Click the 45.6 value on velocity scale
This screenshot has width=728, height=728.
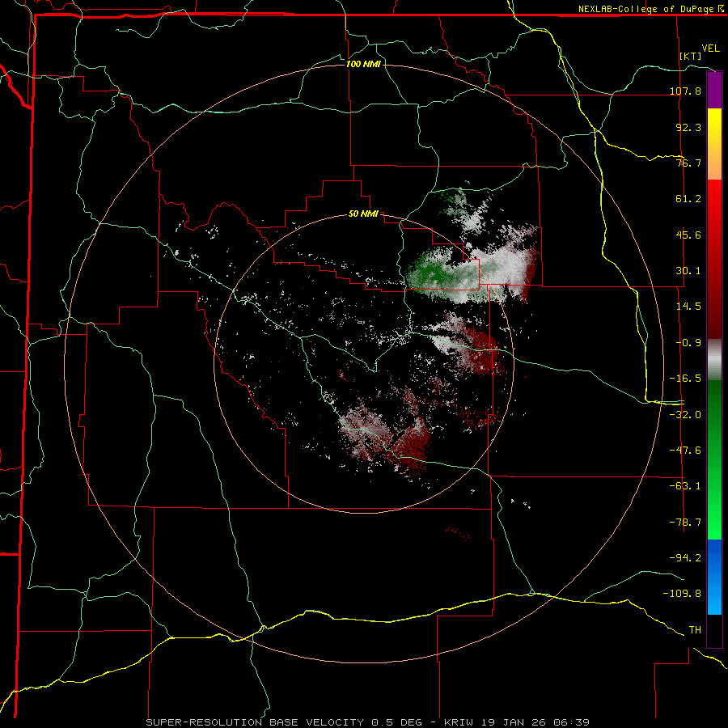[x=688, y=235]
